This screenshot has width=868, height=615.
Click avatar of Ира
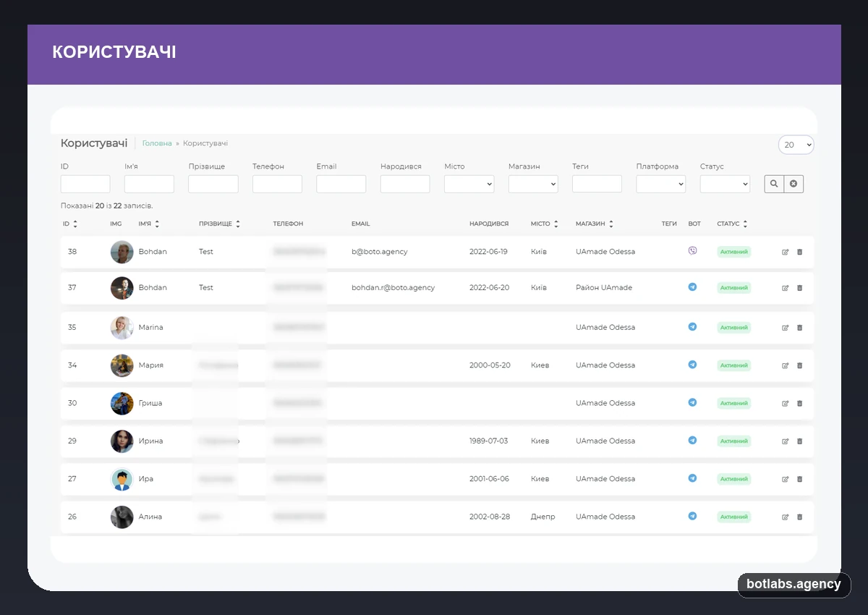tap(122, 479)
